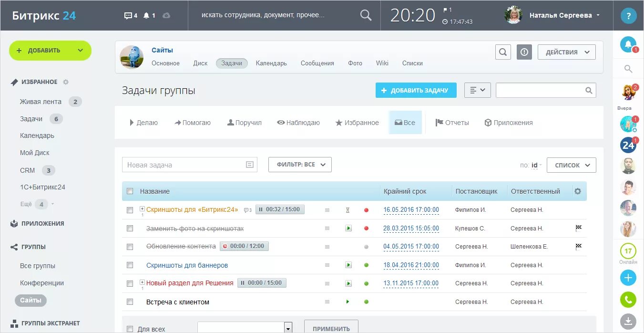Select the Делаю task filter tab
Screen dimensions: 644x333
coord(143,123)
